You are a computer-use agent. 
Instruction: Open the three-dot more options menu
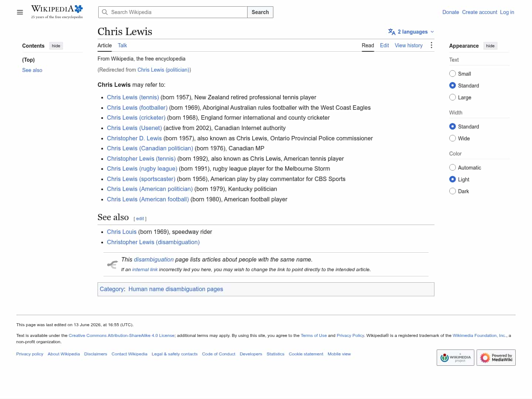pyautogui.click(x=431, y=45)
